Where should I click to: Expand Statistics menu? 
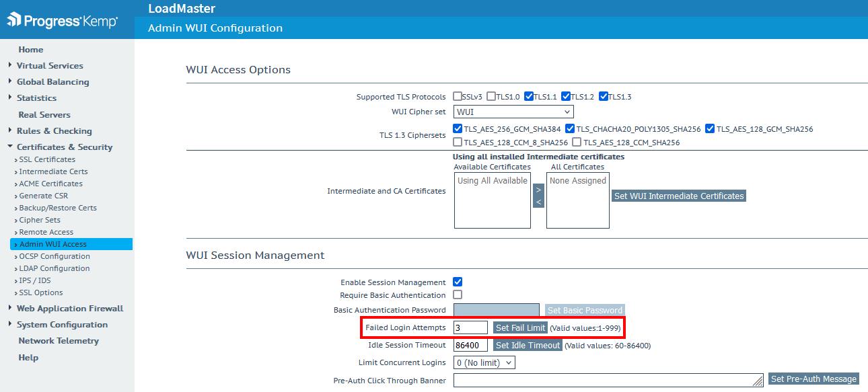(36, 98)
